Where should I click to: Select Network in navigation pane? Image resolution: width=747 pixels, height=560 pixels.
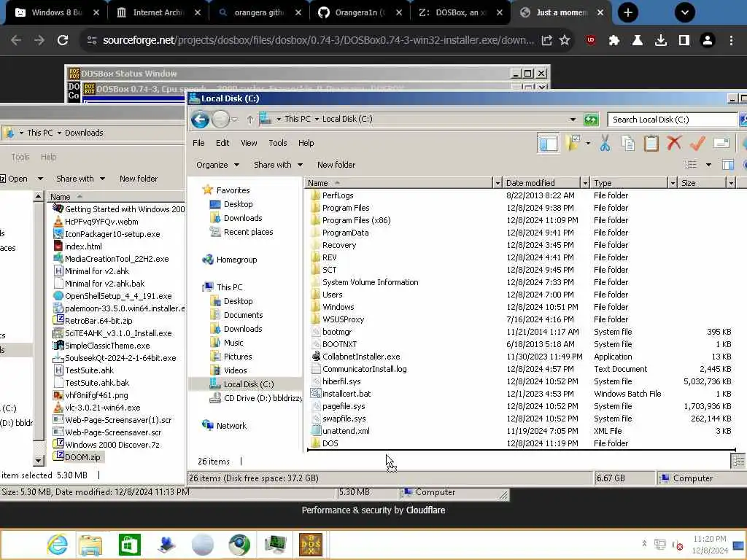(225, 426)
